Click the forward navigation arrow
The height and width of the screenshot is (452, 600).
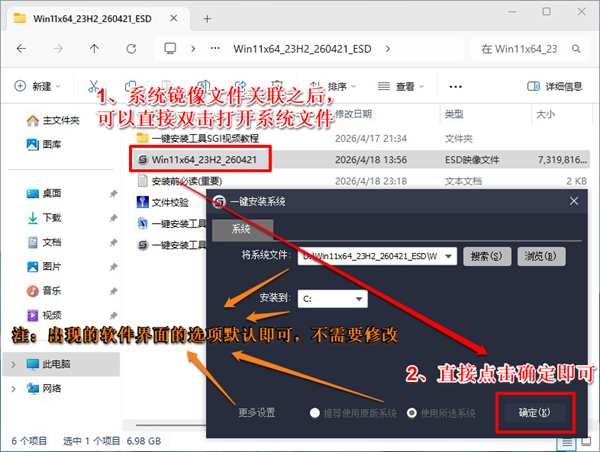tap(58, 49)
